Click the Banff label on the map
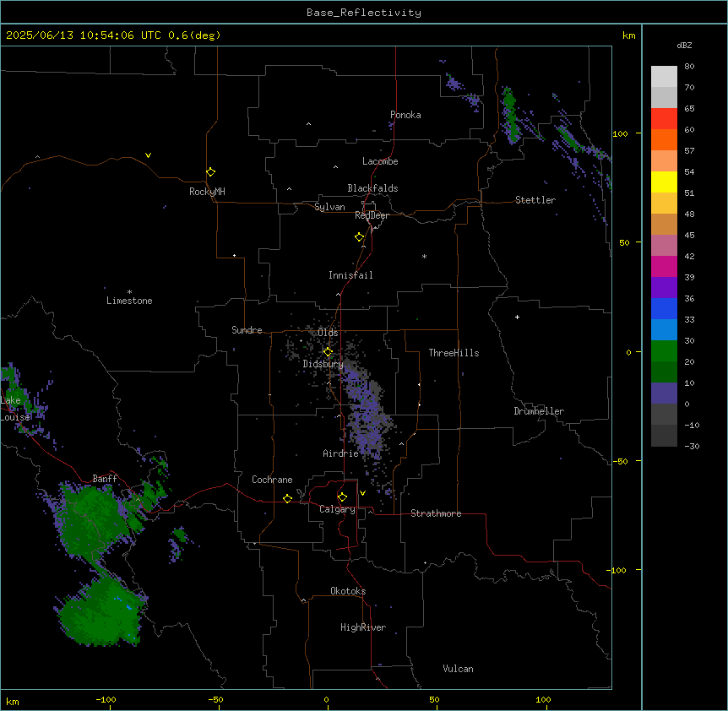728x711 pixels. click(105, 479)
